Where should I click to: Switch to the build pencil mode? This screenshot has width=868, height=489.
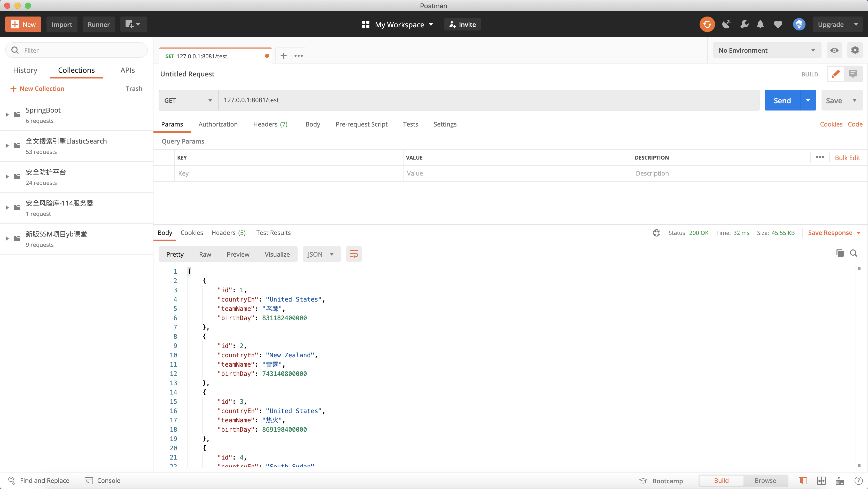coord(836,74)
